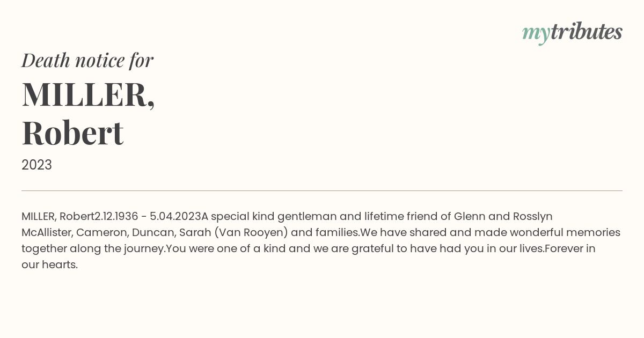Image resolution: width=644 pixels, height=338 pixels.
Task: Click the green "my" part of logo
Action: point(536,34)
